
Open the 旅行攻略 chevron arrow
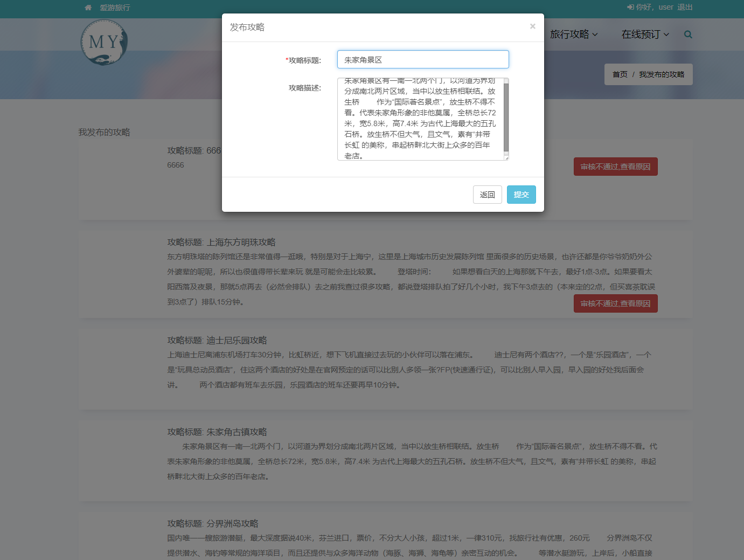click(595, 34)
